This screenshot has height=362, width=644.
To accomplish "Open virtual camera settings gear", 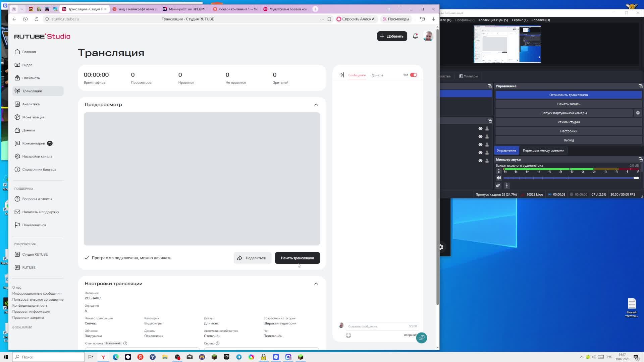I will (x=638, y=113).
